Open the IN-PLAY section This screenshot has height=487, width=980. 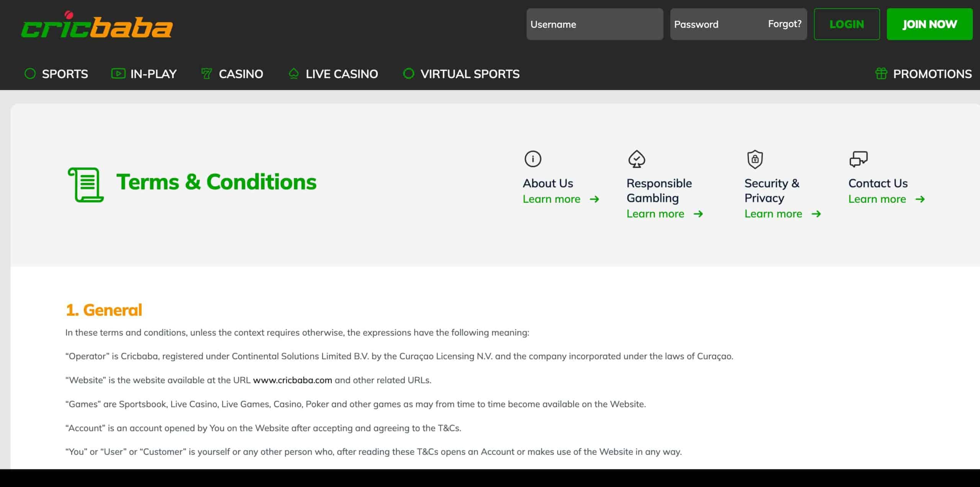[x=154, y=74]
